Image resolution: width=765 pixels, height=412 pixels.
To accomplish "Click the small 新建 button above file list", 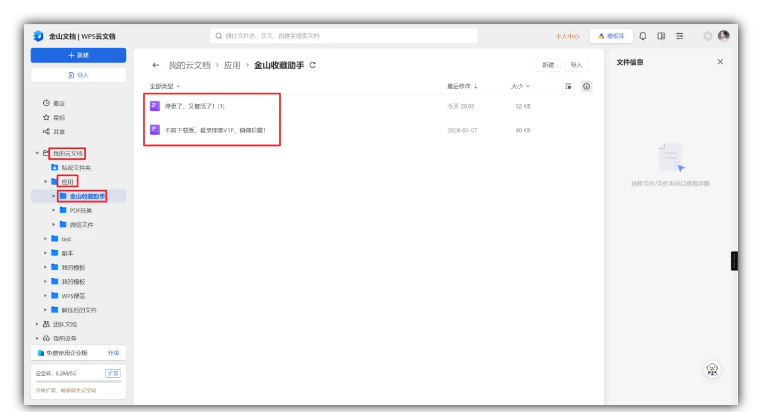I will point(548,65).
